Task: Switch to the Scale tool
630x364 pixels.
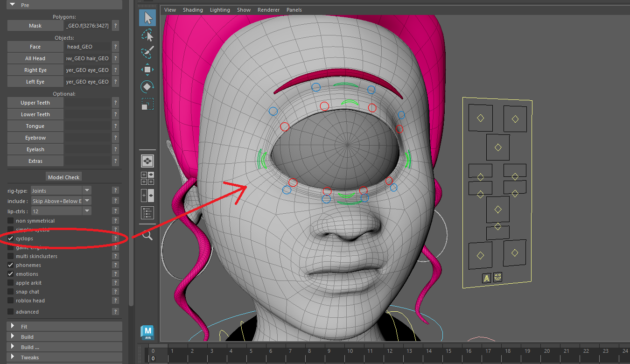Action: 147,104
